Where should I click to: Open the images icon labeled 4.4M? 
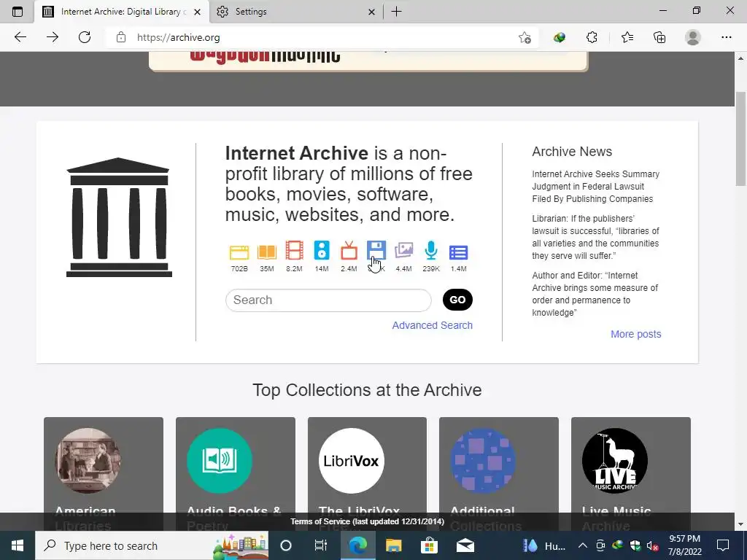click(x=403, y=251)
